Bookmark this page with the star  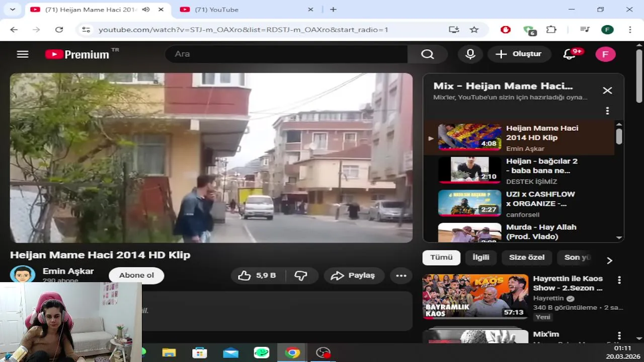tap(474, 30)
